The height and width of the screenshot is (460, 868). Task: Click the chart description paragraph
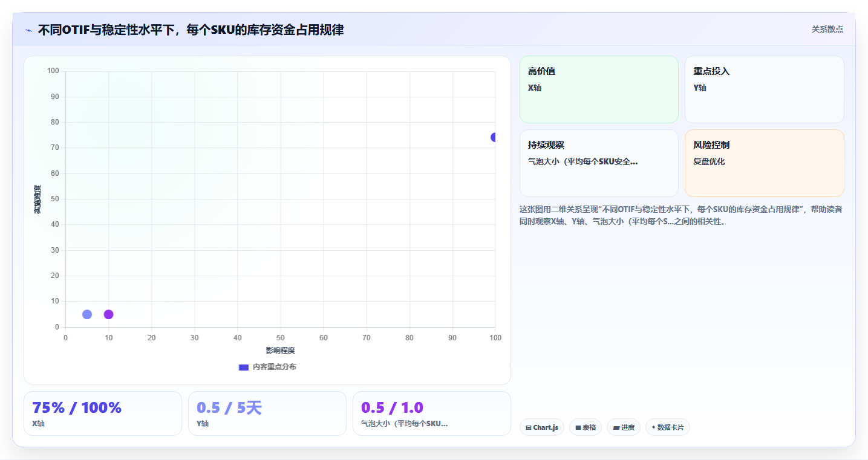tap(681, 215)
